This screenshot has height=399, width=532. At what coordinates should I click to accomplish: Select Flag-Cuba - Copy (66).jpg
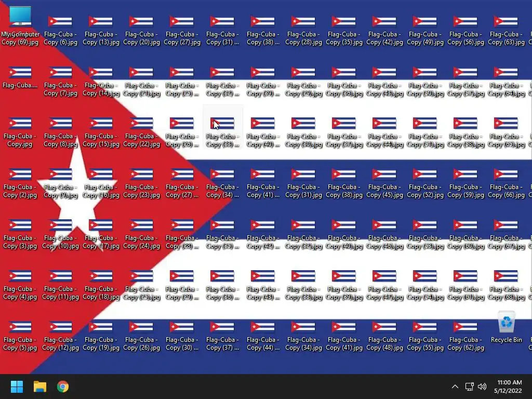506,183
